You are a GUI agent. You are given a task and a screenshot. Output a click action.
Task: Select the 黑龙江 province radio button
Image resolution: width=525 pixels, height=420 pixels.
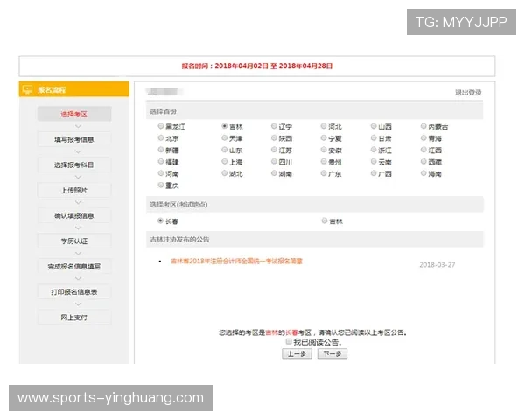[161, 126]
